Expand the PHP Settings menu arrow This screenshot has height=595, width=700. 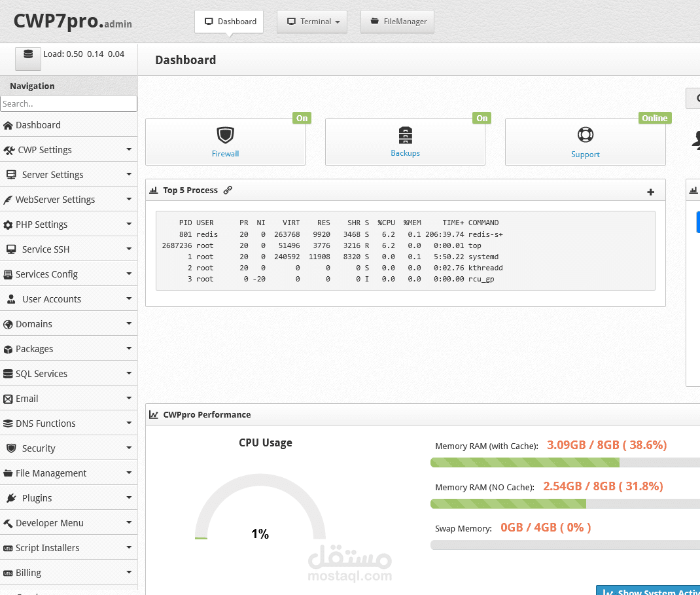129,224
